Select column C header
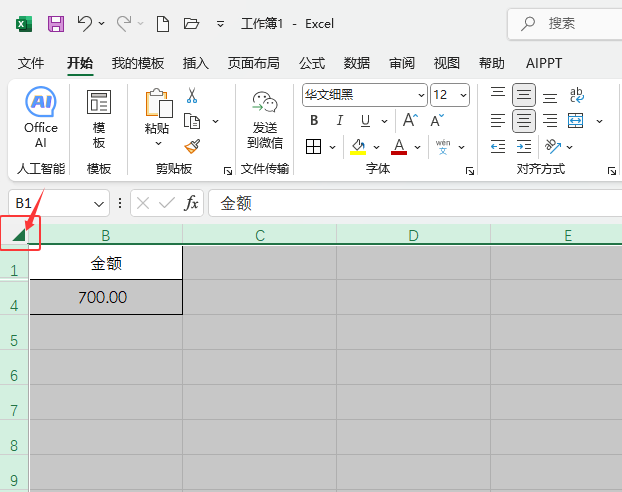This screenshot has height=492, width=622. tap(260, 235)
